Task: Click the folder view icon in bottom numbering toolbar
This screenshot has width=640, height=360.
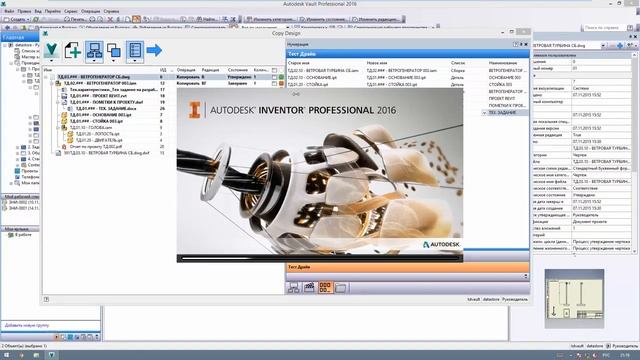Action: pyautogui.click(x=341, y=288)
